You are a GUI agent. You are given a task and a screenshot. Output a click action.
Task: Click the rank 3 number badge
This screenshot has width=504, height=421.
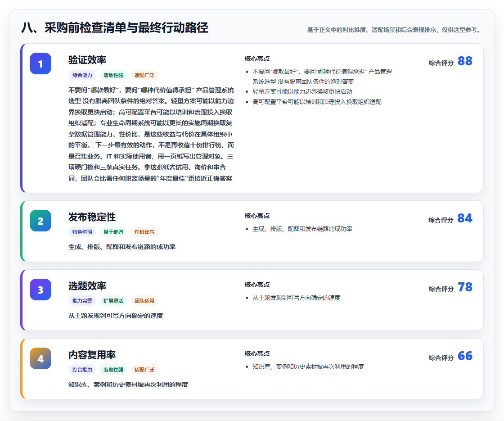click(x=40, y=290)
